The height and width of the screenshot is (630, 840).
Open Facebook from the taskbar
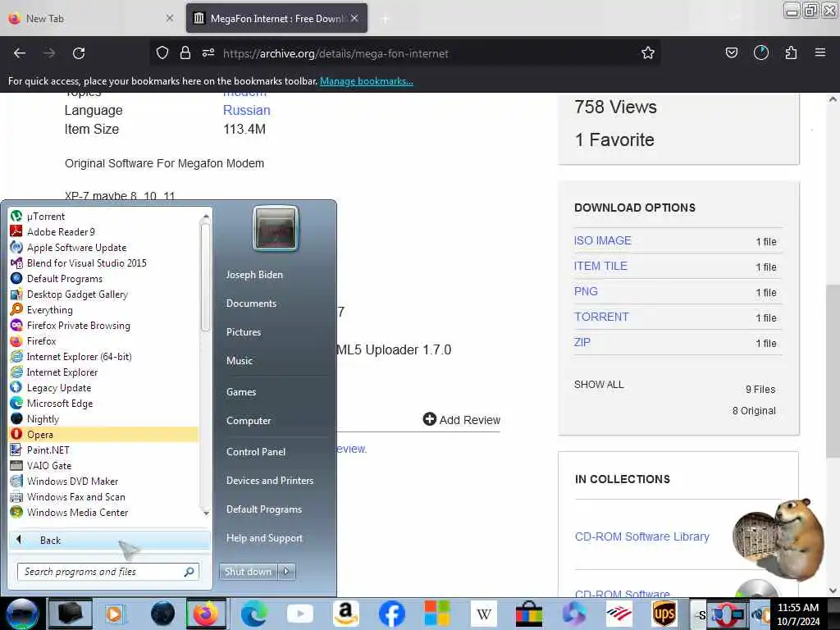click(x=391, y=614)
